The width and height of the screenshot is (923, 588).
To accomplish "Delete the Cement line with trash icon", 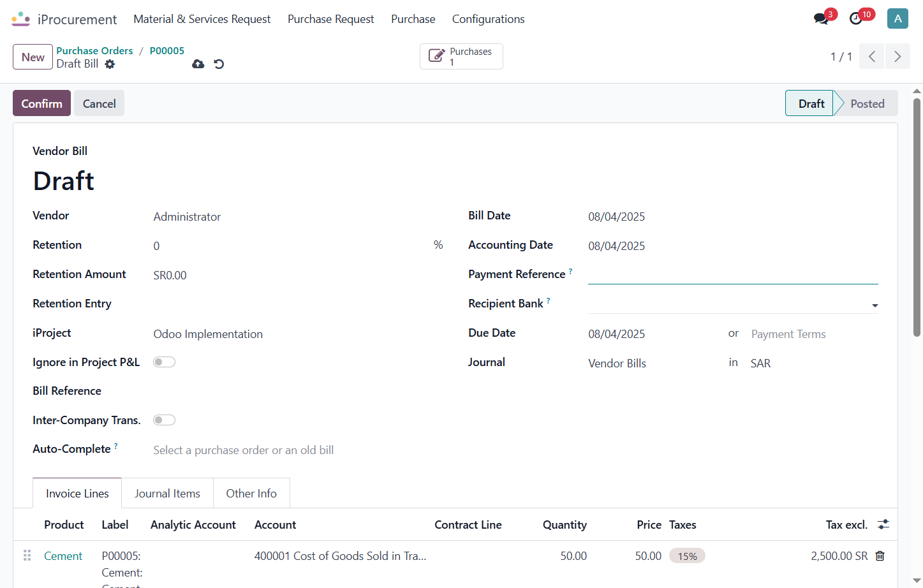I will [x=880, y=556].
